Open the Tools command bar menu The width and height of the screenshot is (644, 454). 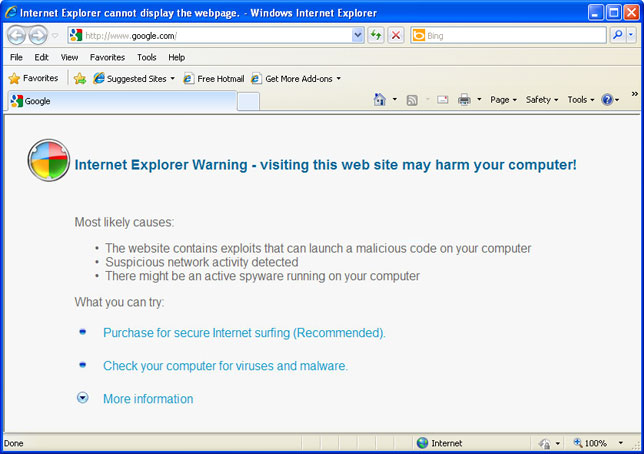(x=581, y=100)
